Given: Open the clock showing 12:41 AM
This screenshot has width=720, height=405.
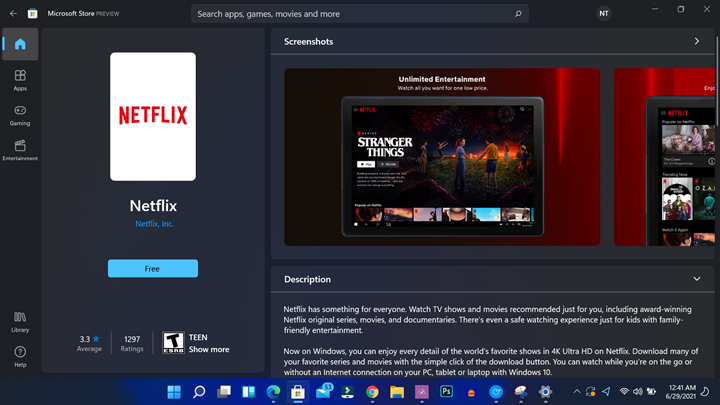Looking at the screenshot, I should coord(681,392).
